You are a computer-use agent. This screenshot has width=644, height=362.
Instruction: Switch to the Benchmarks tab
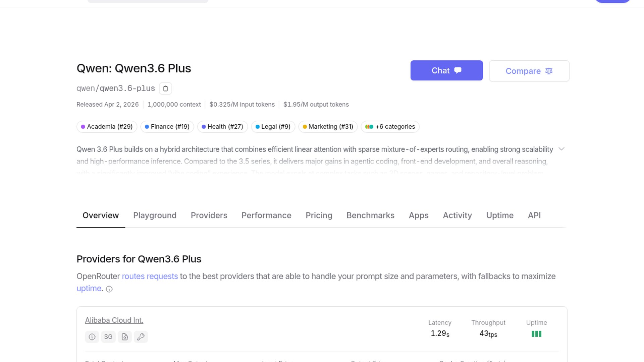click(x=370, y=216)
